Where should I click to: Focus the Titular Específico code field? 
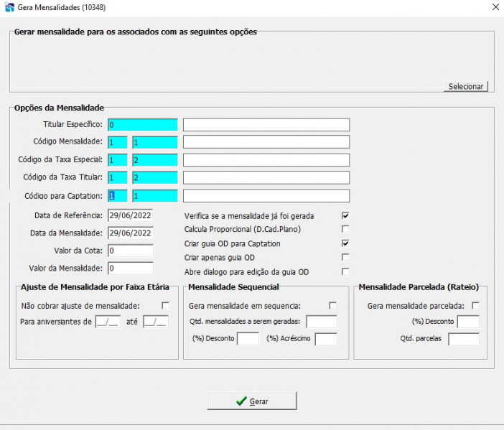(x=143, y=125)
